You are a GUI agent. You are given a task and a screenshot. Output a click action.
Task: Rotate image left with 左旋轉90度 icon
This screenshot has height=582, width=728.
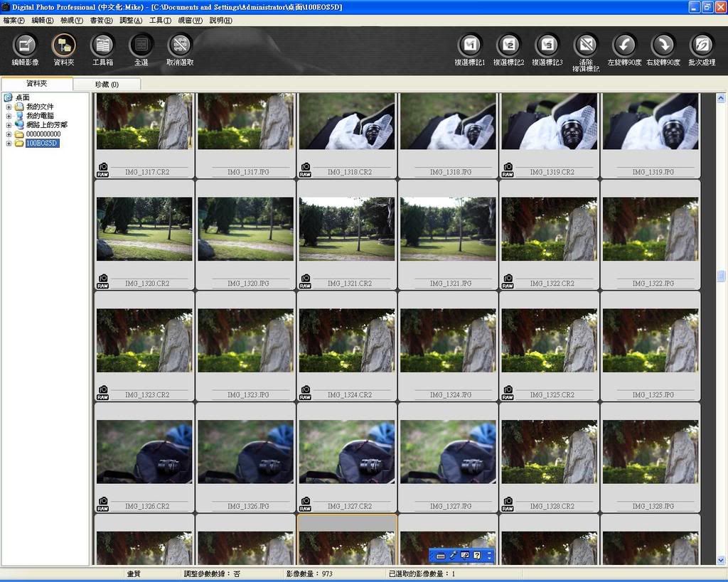click(625, 45)
